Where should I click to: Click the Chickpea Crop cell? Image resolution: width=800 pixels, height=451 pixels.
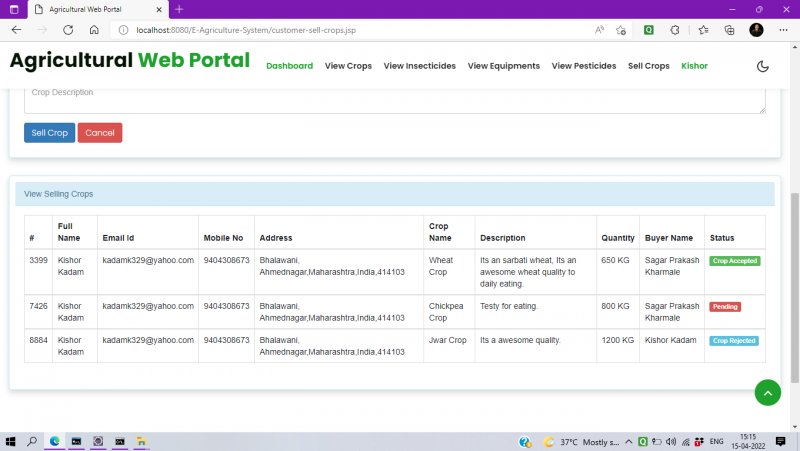coord(449,312)
